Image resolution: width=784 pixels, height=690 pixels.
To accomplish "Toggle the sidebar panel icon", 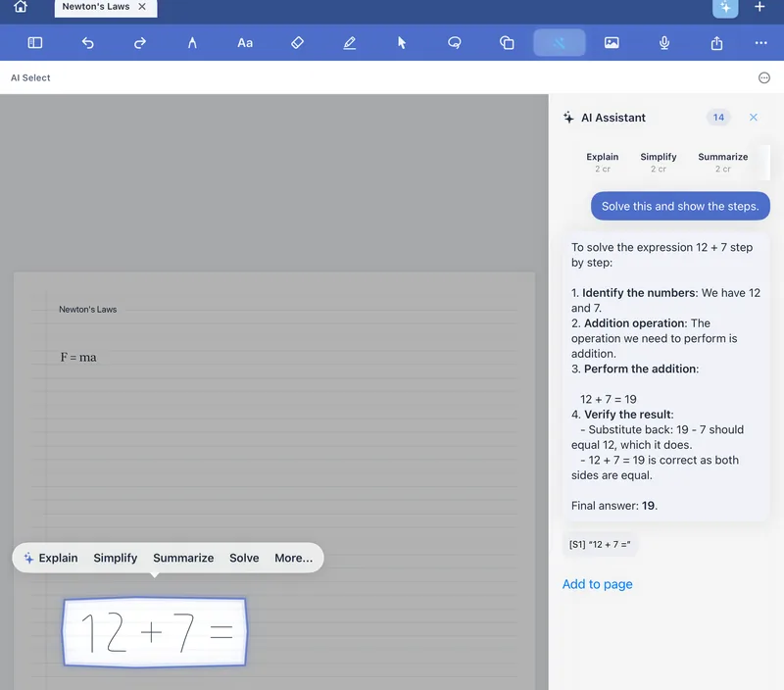I will (35, 43).
